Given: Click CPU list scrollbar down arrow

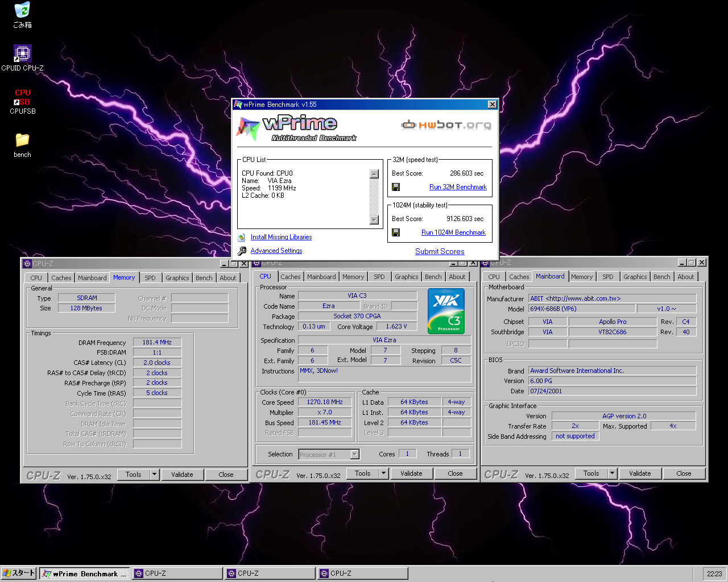Looking at the screenshot, I should (x=374, y=220).
